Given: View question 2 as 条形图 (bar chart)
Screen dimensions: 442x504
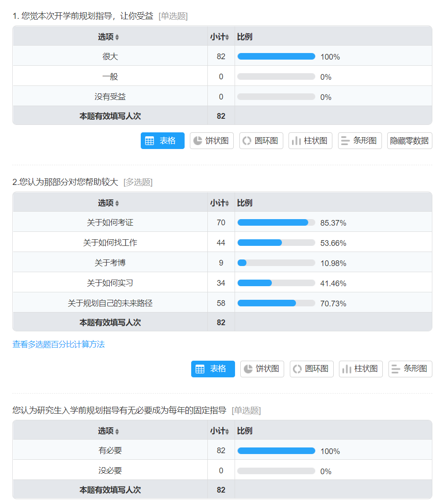Looking at the screenshot, I should coord(410,369).
